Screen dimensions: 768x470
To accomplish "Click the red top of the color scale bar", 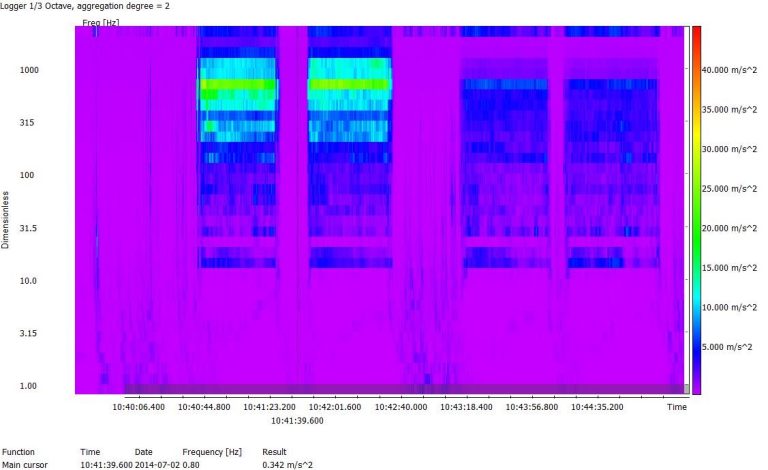I will (x=696, y=34).
